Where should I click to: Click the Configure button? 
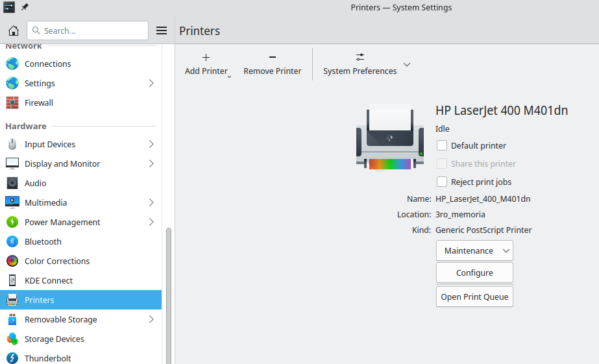(x=474, y=273)
